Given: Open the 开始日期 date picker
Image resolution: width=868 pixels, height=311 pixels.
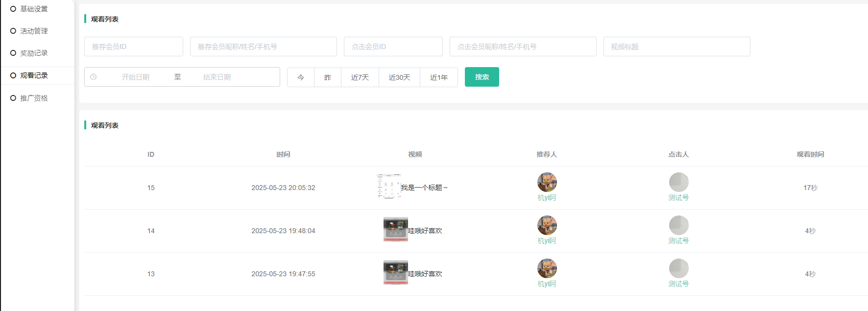Looking at the screenshot, I should pyautogui.click(x=136, y=77).
